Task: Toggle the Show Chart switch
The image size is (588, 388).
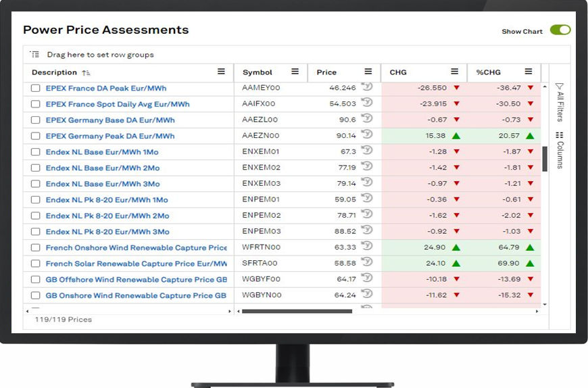Action: pos(560,30)
